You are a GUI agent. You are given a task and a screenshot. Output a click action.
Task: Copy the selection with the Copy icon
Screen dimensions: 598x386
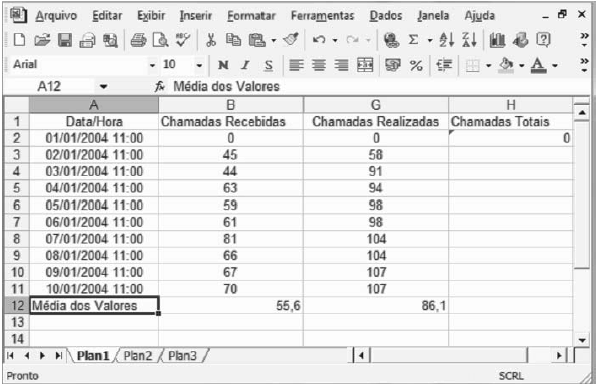[x=233, y=40]
